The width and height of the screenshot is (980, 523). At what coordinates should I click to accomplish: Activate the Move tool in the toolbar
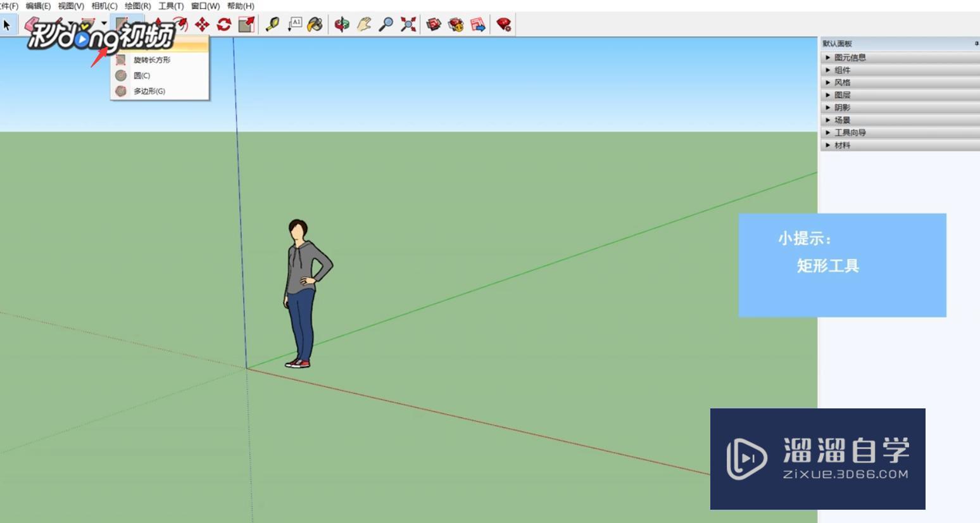203,25
